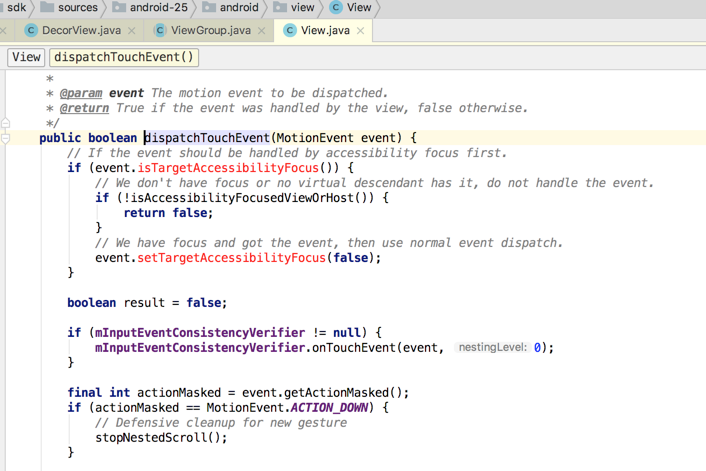The image size is (706, 471).
Task: Select the View class breadcrumb icon
Action: point(335,7)
